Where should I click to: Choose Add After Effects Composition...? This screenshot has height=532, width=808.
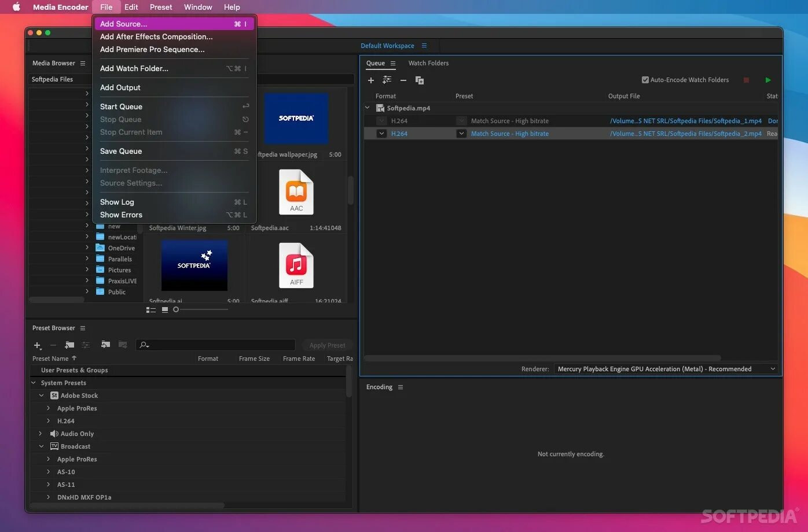(x=174, y=36)
